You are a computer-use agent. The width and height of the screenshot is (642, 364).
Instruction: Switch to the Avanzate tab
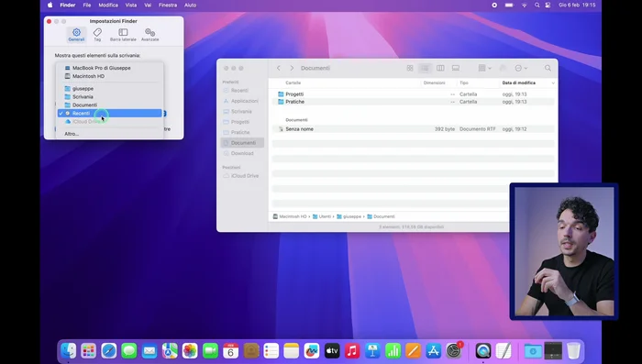click(x=149, y=35)
